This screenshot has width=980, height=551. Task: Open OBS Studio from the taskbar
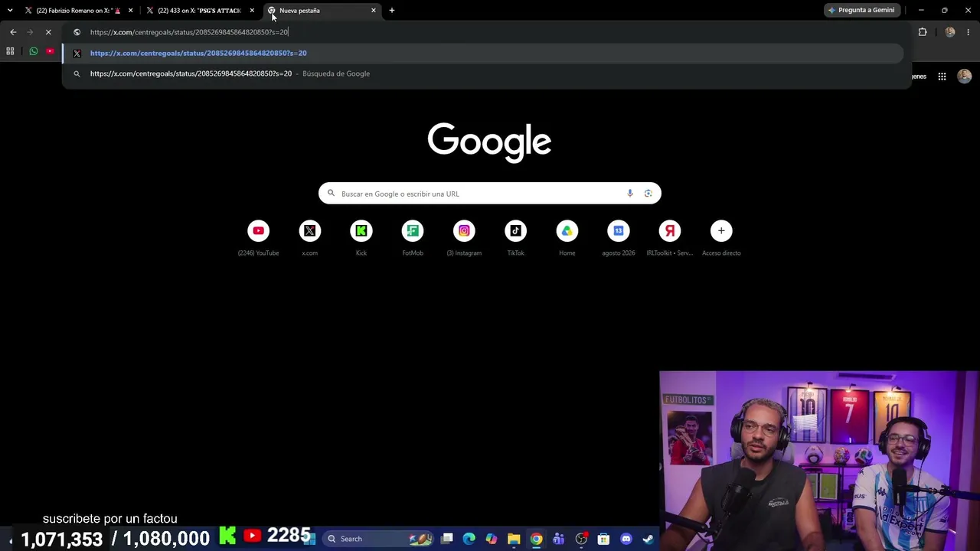581,539
